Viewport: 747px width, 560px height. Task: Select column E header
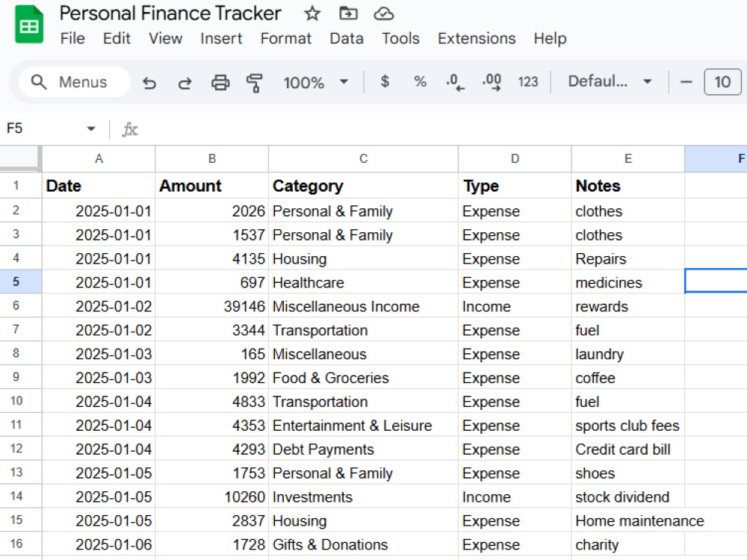click(628, 159)
